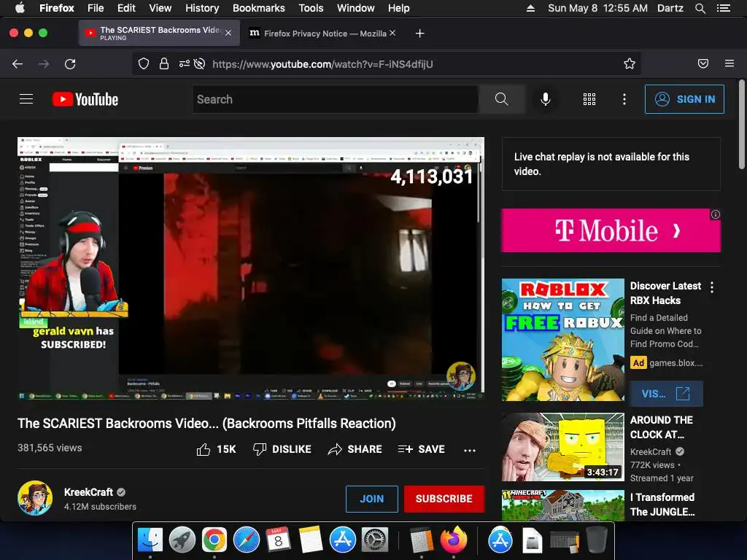This screenshot has width=747, height=560.
Task: Like the video with the thumbs-up icon
Action: 204,449
